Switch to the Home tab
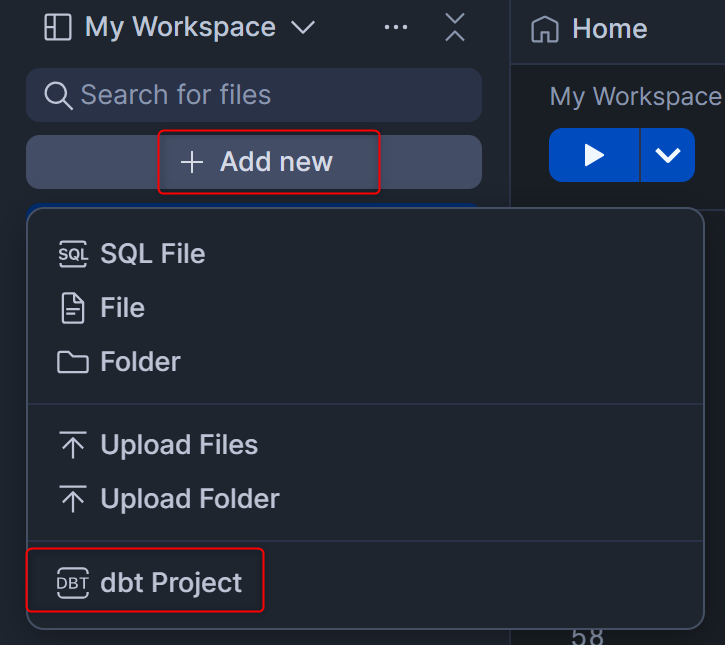 point(609,29)
